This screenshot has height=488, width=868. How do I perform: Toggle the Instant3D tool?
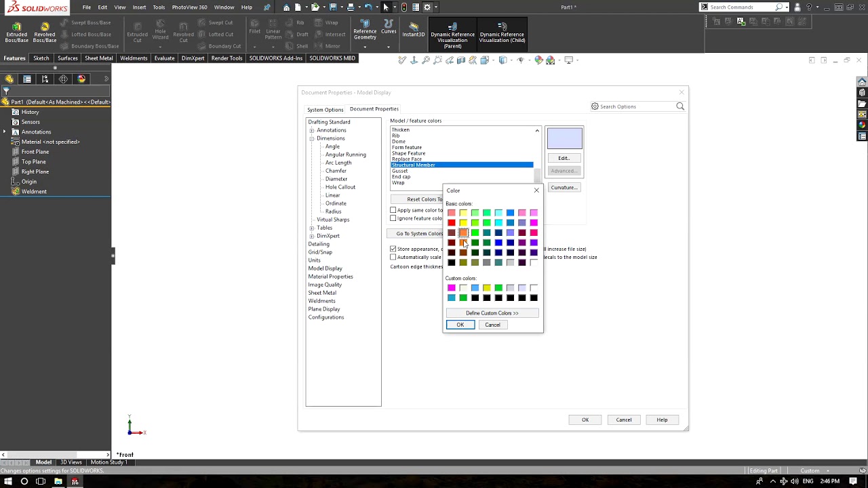414,29
